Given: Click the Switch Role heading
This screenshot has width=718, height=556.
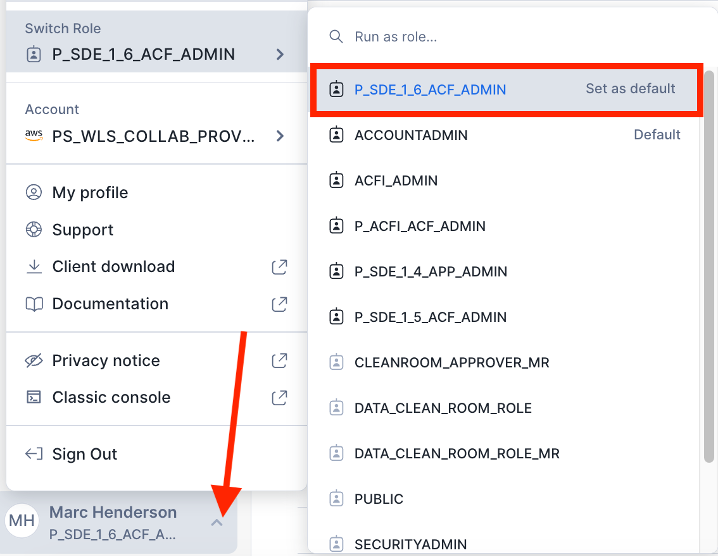Looking at the screenshot, I should coord(63,28).
